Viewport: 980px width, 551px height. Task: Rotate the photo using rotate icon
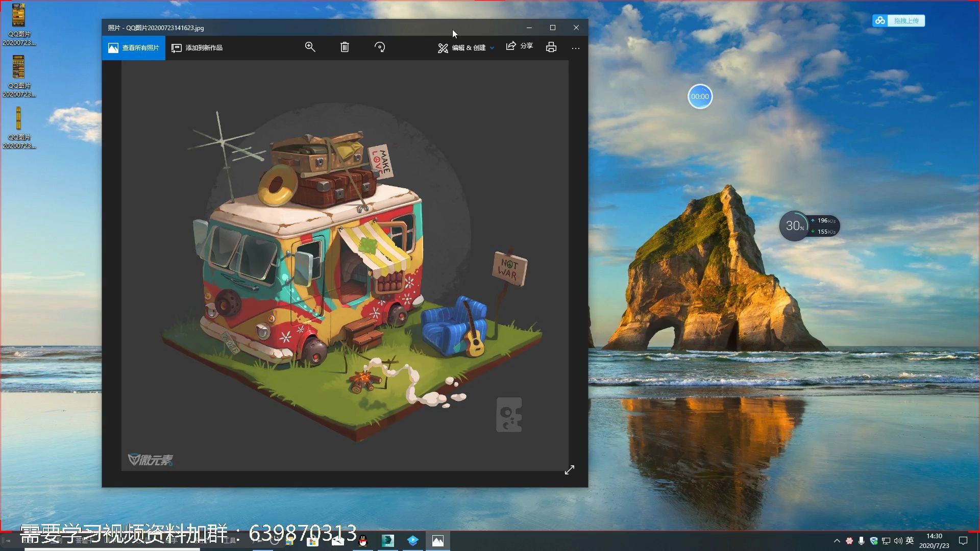[x=380, y=47]
